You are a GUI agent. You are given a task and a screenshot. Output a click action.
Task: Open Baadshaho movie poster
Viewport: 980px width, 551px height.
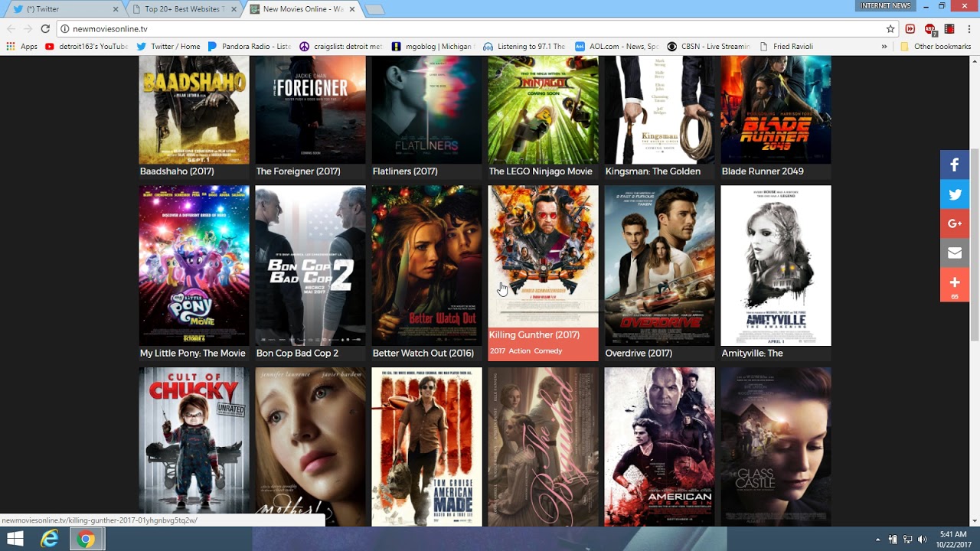[x=194, y=109]
